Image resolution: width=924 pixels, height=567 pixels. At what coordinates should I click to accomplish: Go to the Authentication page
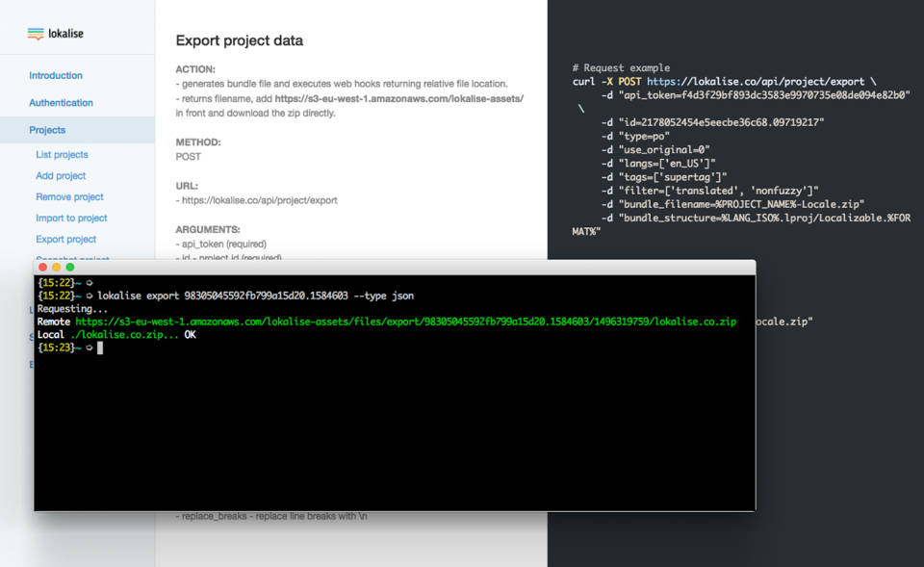(61, 102)
